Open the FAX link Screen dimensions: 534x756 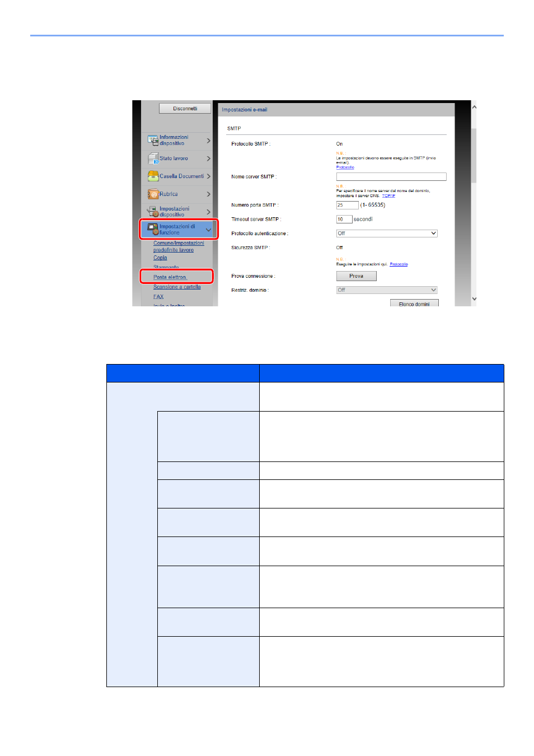(158, 297)
